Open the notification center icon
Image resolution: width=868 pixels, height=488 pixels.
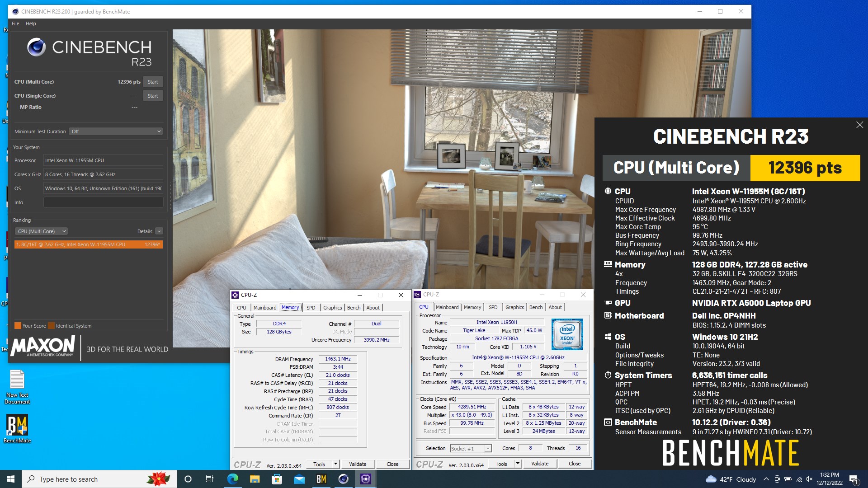point(854,479)
